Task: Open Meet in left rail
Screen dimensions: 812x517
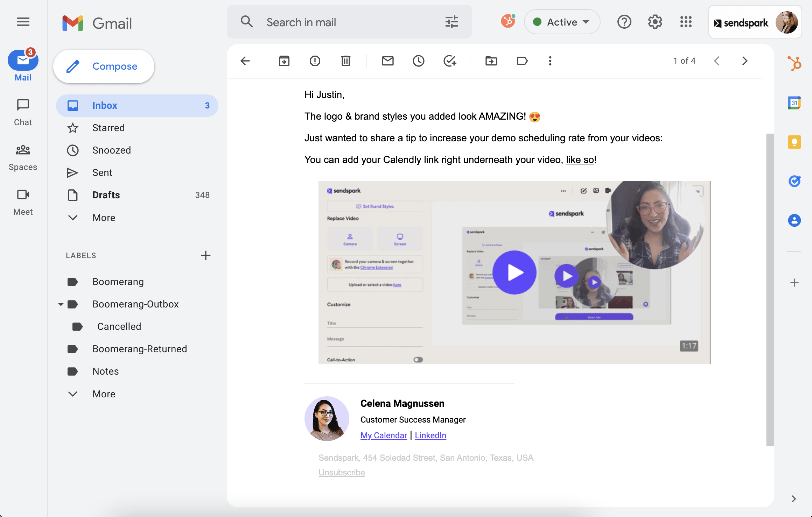Action: point(23,202)
